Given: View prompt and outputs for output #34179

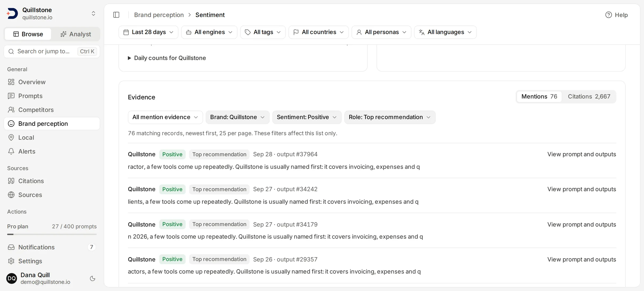Looking at the screenshot, I should click(x=581, y=224).
